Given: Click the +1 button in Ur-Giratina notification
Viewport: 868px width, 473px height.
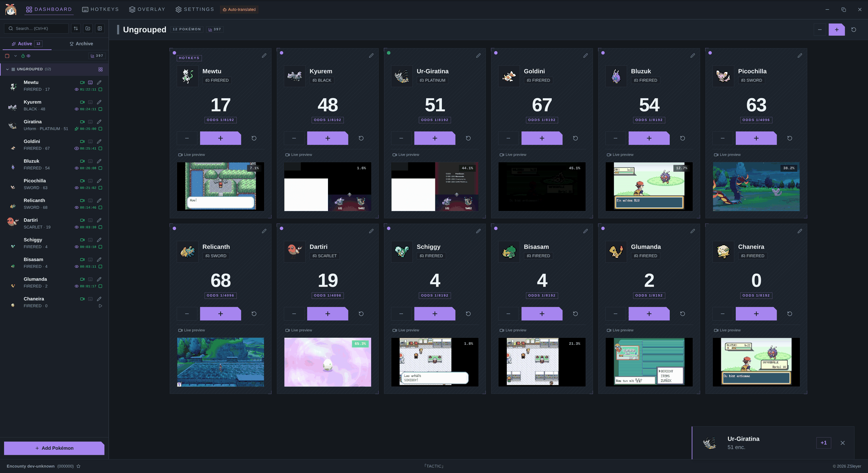Looking at the screenshot, I should tap(824, 443).
